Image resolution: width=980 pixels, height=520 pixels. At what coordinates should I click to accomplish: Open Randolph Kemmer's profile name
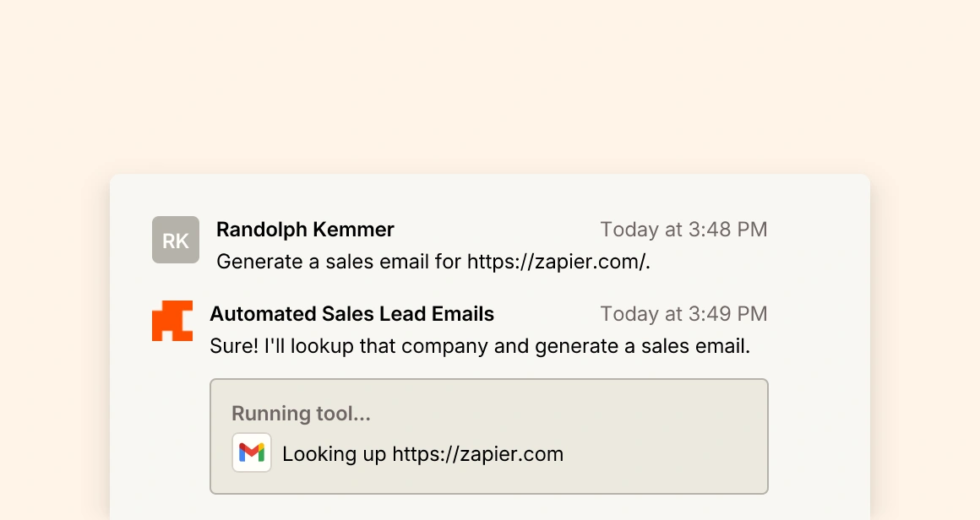click(x=305, y=229)
